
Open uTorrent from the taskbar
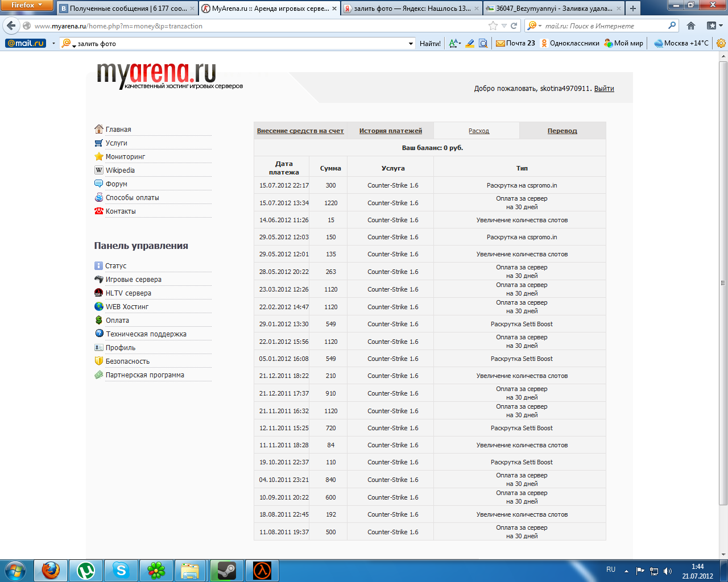pyautogui.click(x=86, y=570)
